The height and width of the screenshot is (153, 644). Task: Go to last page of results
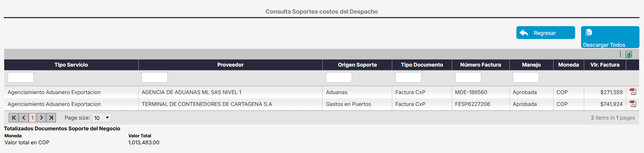[x=51, y=118]
